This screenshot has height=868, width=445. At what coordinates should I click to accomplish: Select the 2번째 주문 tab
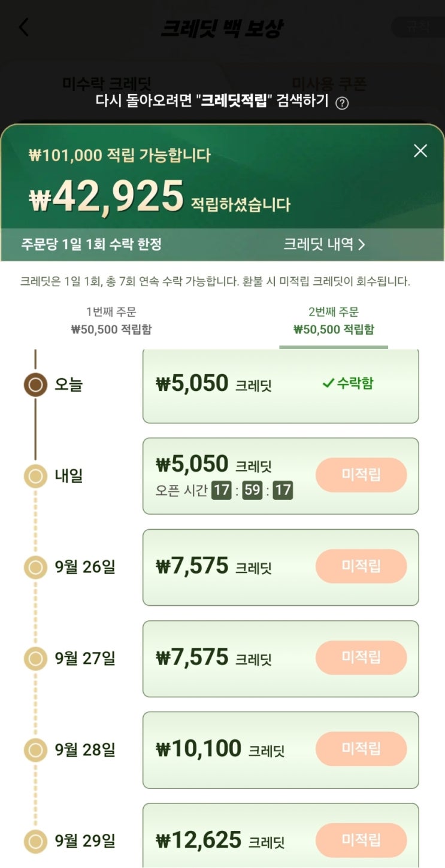click(334, 321)
